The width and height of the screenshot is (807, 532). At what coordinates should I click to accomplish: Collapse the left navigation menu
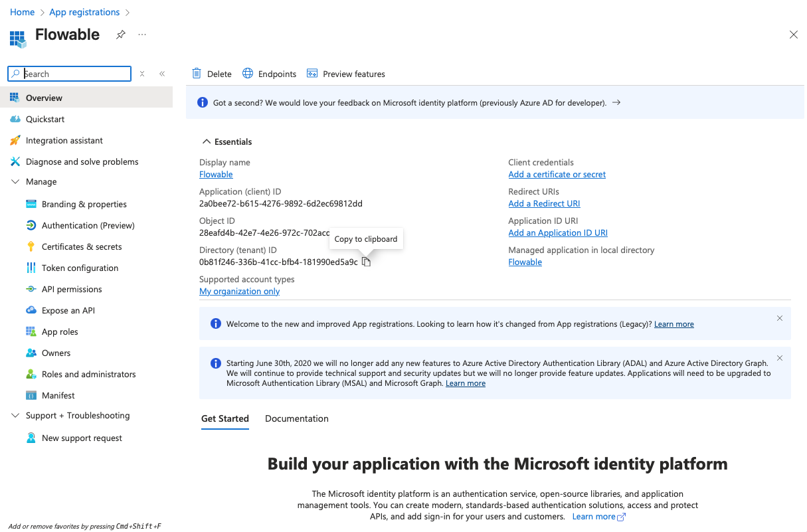click(x=162, y=74)
